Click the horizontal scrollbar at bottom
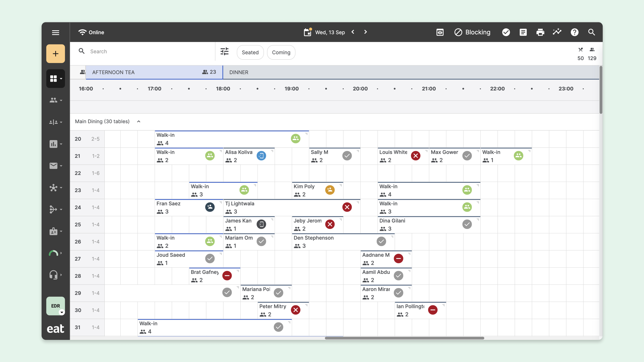Screen dimensions: 644x362 click(x=404, y=338)
